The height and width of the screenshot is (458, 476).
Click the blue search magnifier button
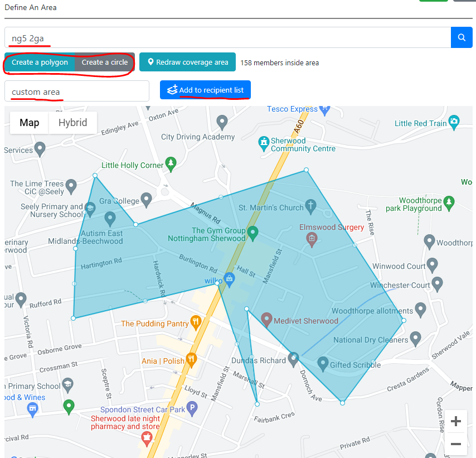pyautogui.click(x=461, y=37)
